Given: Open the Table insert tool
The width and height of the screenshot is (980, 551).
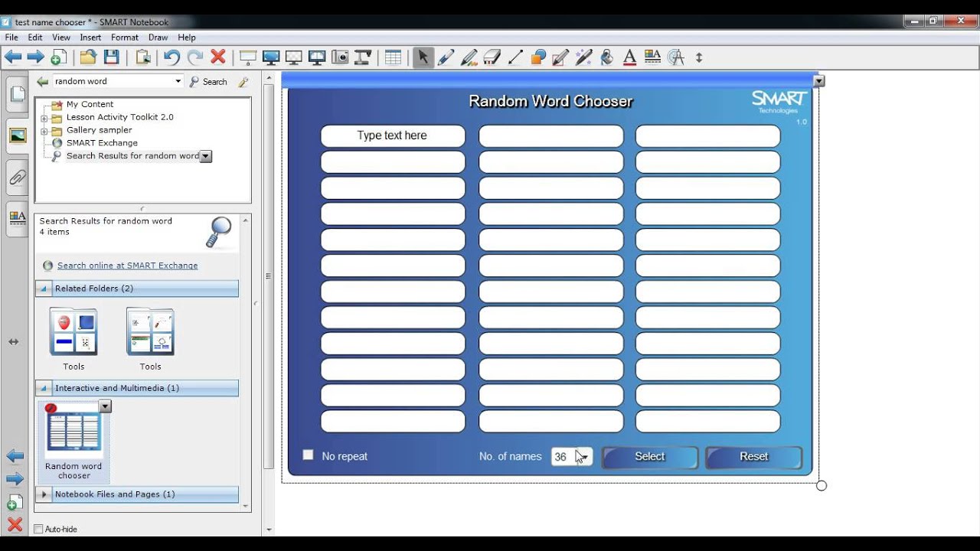Looking at the screenshot, I should click(x=393, y=57).
